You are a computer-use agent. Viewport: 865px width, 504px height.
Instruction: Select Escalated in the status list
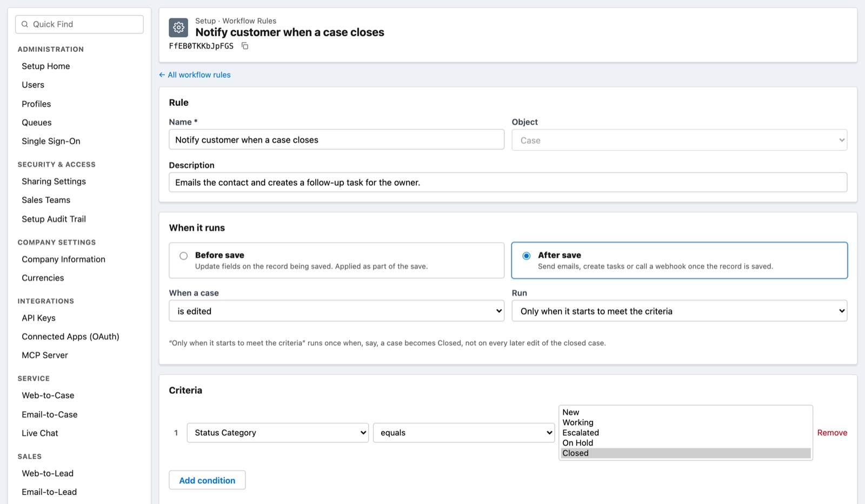coord(686,433)
